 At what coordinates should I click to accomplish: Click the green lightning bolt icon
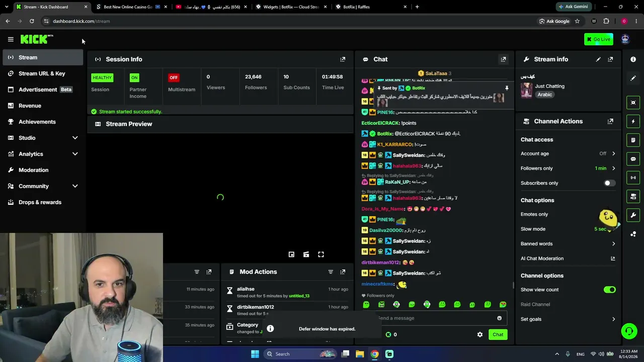(633, 121)
